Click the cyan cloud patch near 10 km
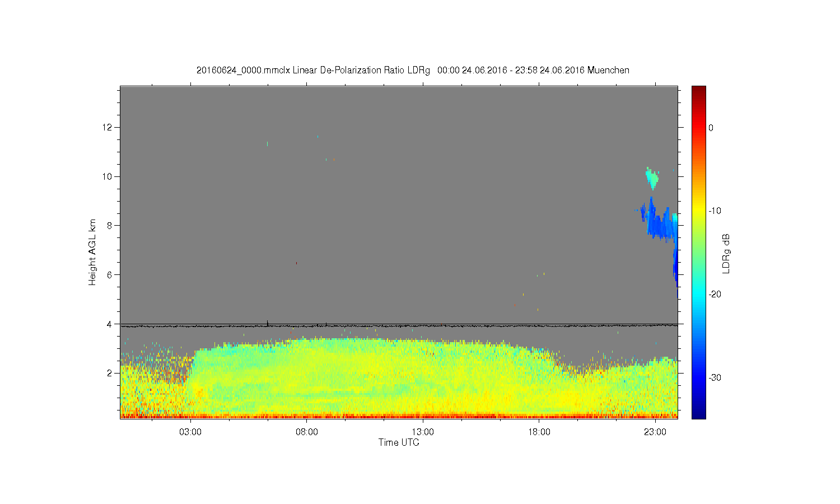The image size is (840, 504). point(652,178)
